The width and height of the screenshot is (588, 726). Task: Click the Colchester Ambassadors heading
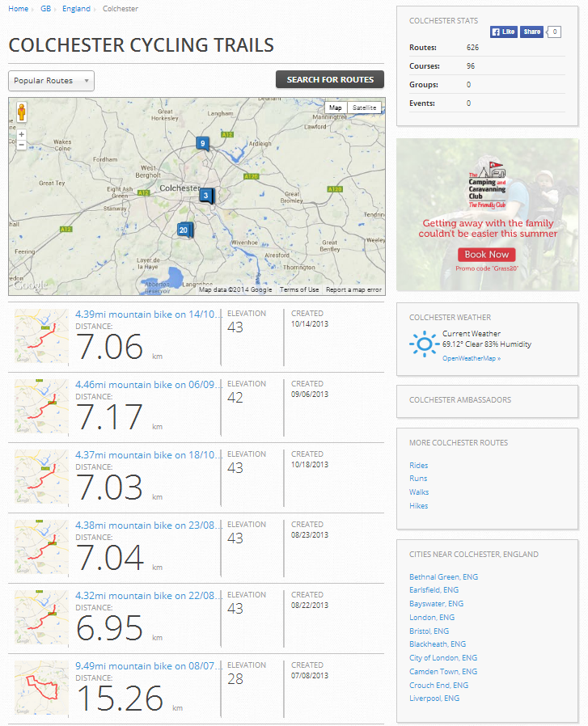click(460, 400)
